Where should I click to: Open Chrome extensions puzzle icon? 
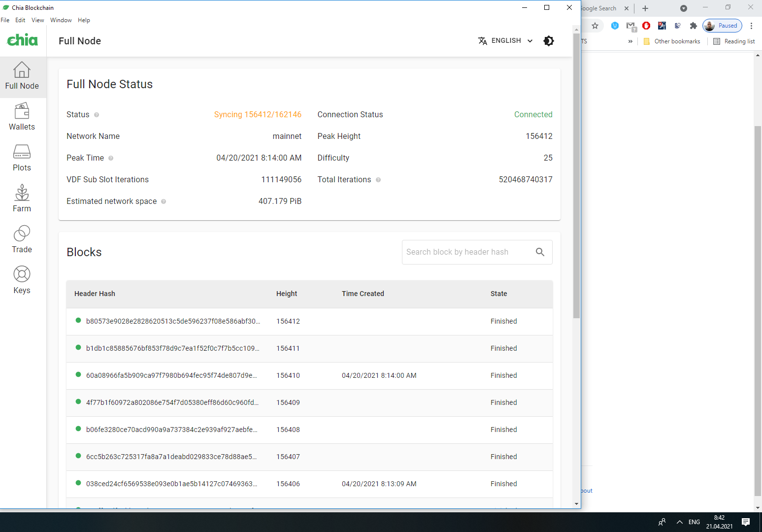click(x=694, y=26)
